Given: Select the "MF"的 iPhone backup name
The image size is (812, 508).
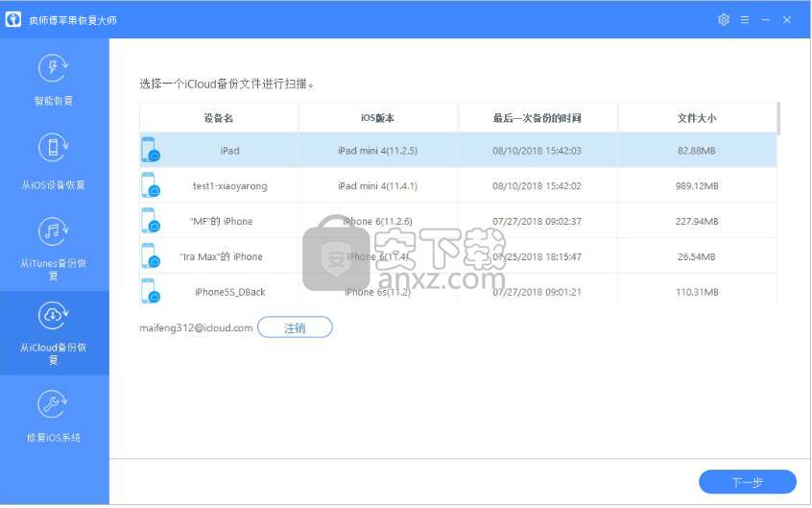Looking at the screenshot, I should (222, 221).
